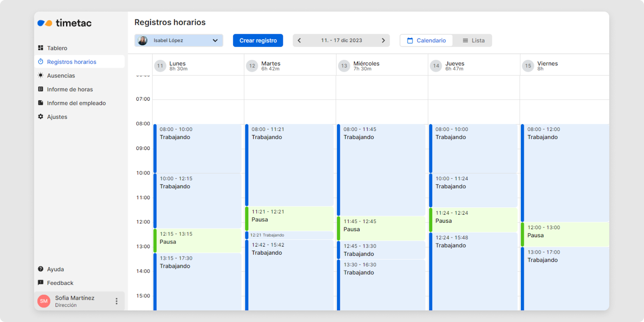The image size is (644, 322).
Task: Open Lunes 13:15 - 17:30 Trabajando entry
Action: pyautogui.click(x=198, y=282)
